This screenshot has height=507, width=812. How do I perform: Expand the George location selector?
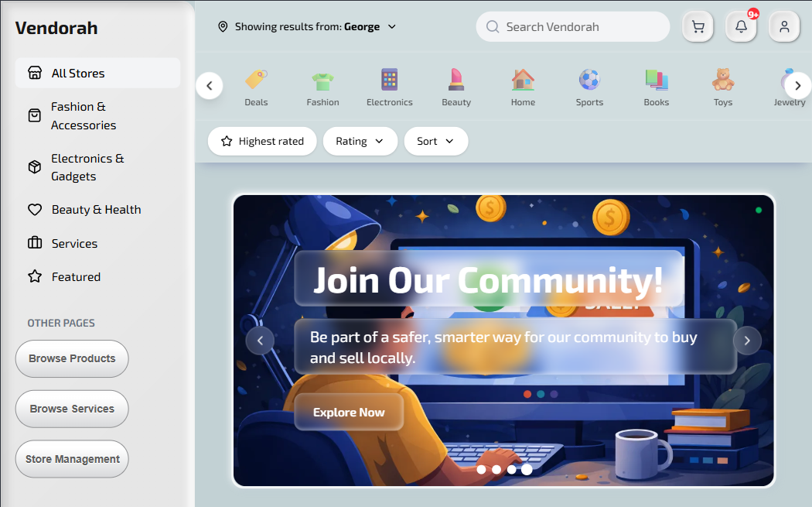tap(307, 26)
